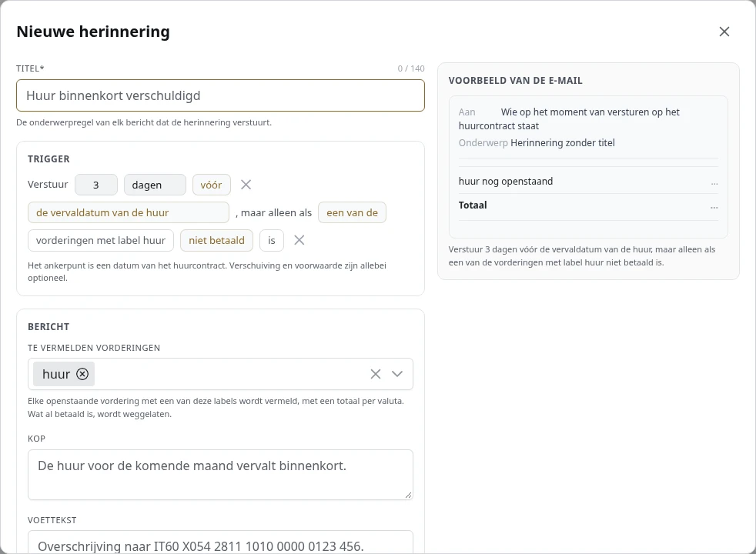This screenshot has width=756, height=554.
Task: Open the vóór offset direction dropdown
Action: 212,185
